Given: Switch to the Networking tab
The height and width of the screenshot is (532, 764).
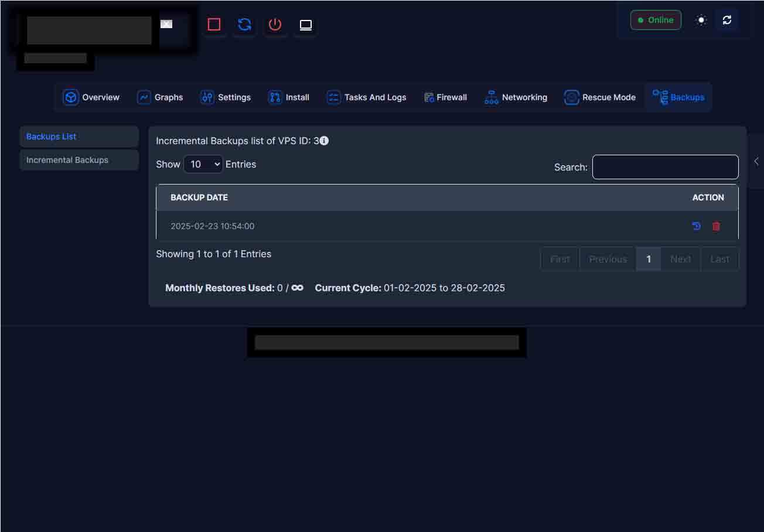Looking at the screenshot, I should (x=516, y=97).
